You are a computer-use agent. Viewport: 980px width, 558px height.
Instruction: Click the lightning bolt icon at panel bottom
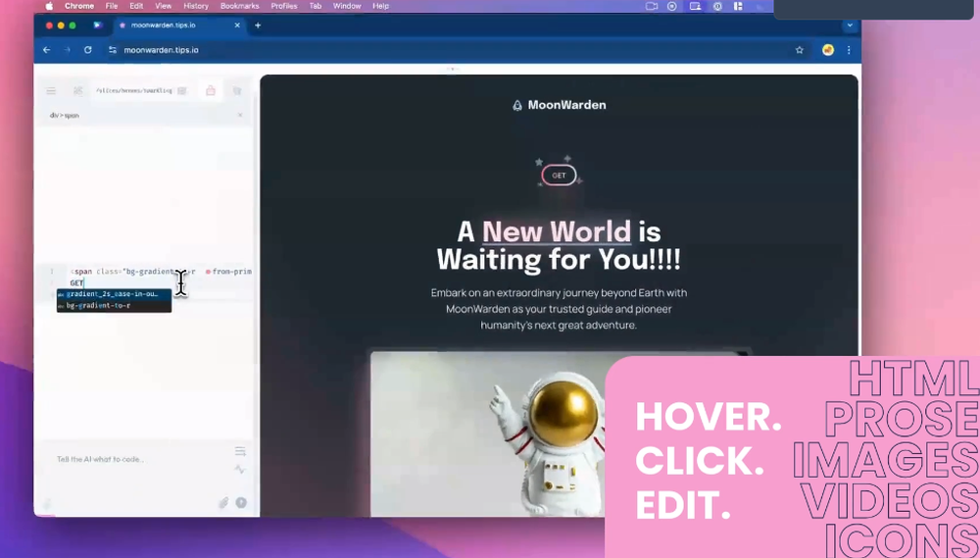[x=47, y=504]
